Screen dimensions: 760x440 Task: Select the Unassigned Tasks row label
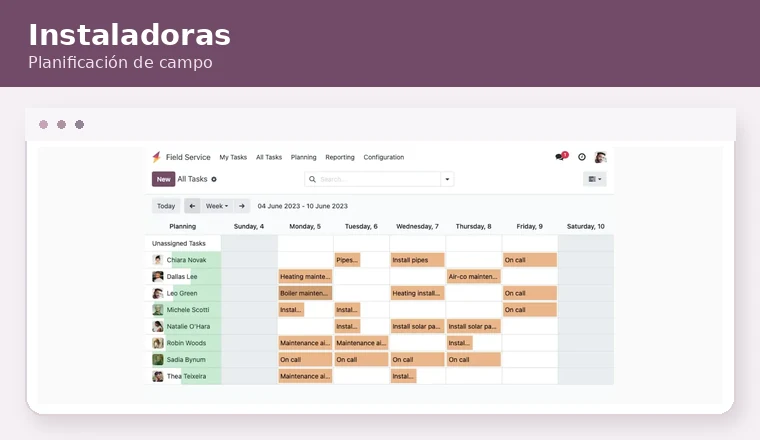pyautogui.click(x=179, y=243)
